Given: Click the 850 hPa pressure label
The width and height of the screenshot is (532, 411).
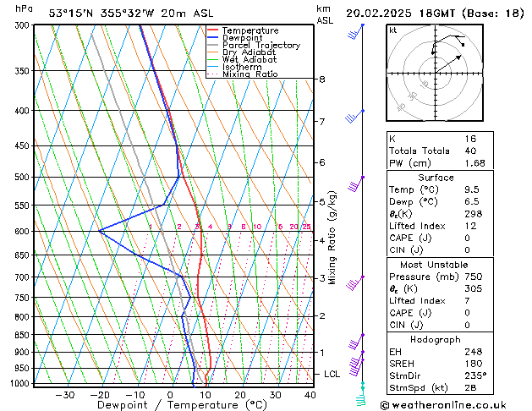Looking at the screenshot, I should (x=24, y=335).
